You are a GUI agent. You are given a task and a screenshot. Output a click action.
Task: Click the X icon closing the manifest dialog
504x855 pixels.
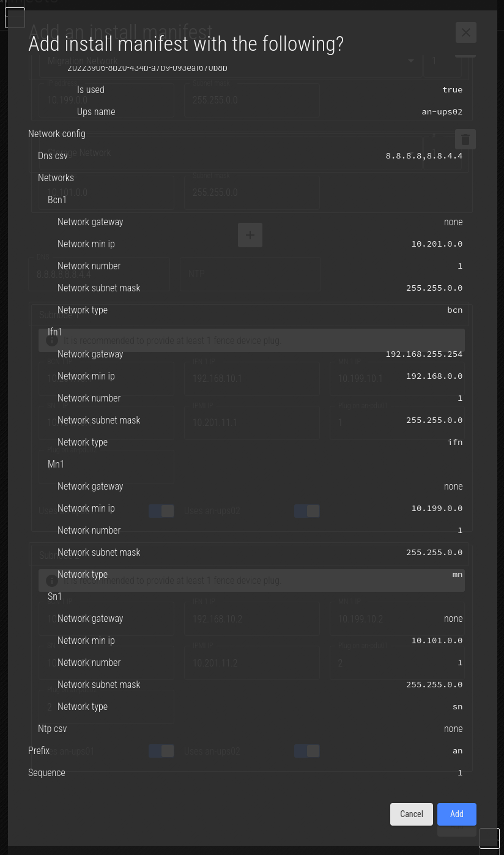(x=466, y=32)
